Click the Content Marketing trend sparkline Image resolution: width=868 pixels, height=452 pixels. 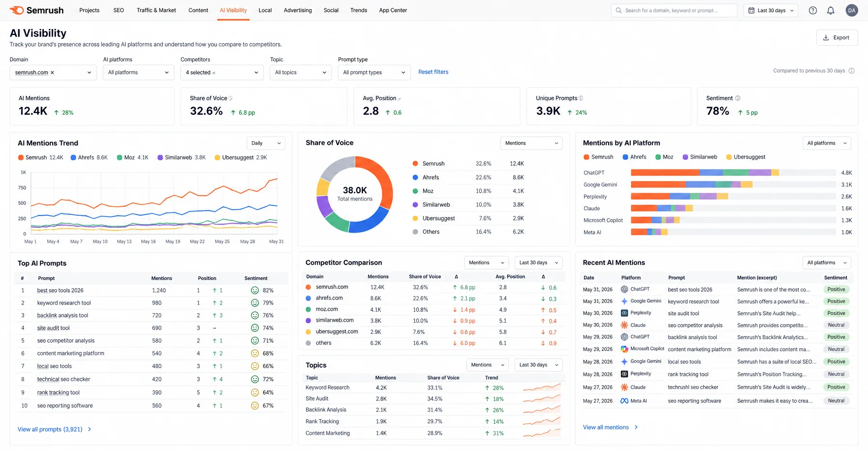[542, 433]
